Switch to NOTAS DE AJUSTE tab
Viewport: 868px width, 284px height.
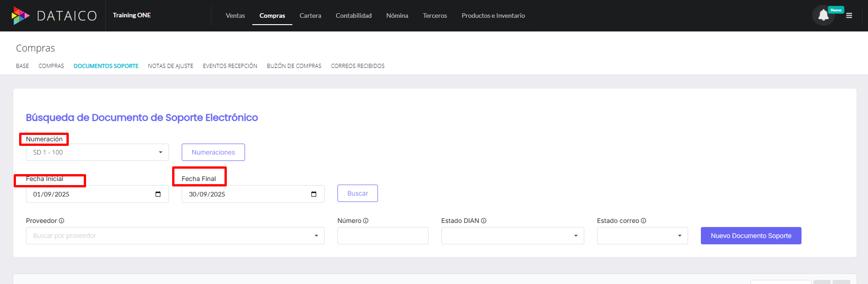tap(171, 66)
